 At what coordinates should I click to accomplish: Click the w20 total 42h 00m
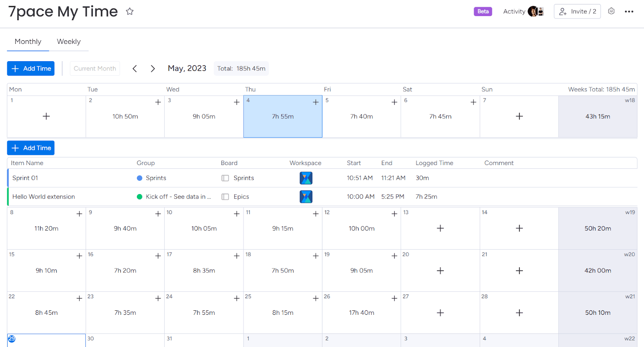(598, 271)
